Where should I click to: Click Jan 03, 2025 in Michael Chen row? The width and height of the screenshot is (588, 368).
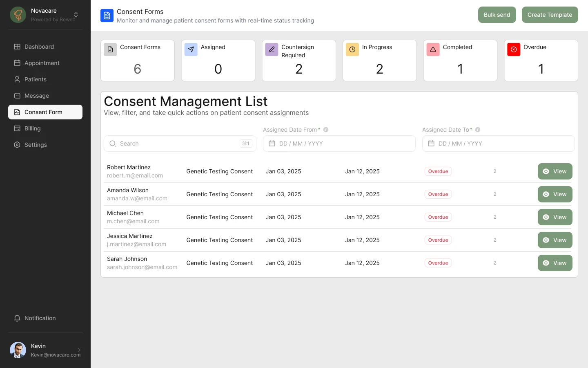[x=283, y=217]
